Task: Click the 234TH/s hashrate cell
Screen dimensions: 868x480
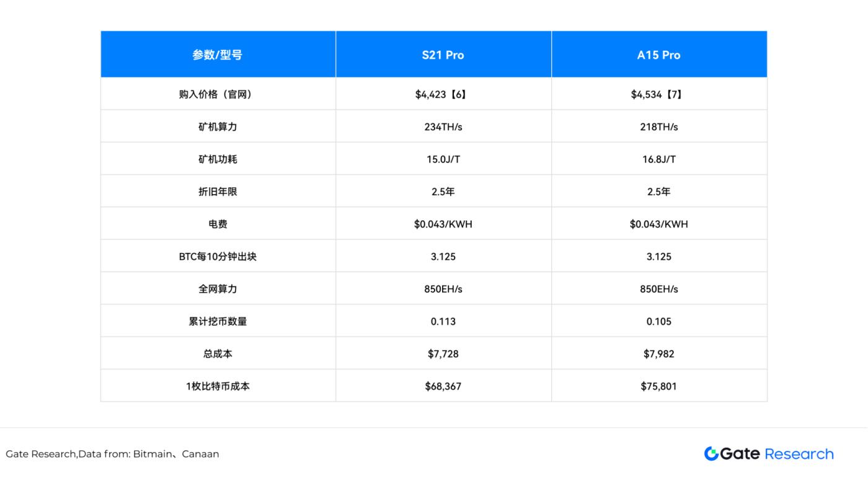Action: coord(443,126)
